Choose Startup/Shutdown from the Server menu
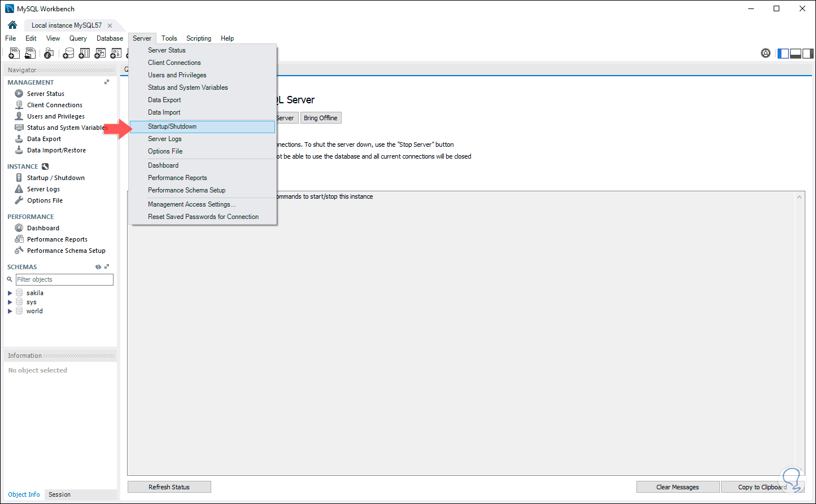 [203, 126]
